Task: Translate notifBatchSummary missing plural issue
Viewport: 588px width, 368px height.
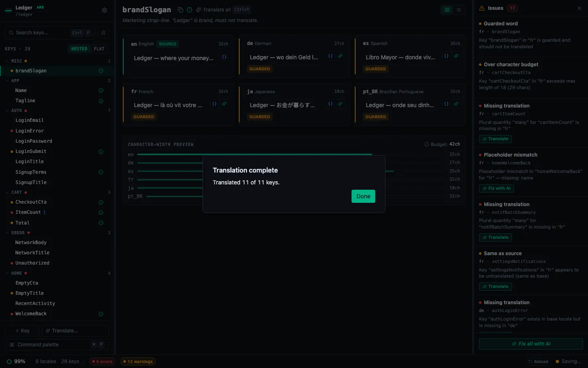Action: coord(495,238)
